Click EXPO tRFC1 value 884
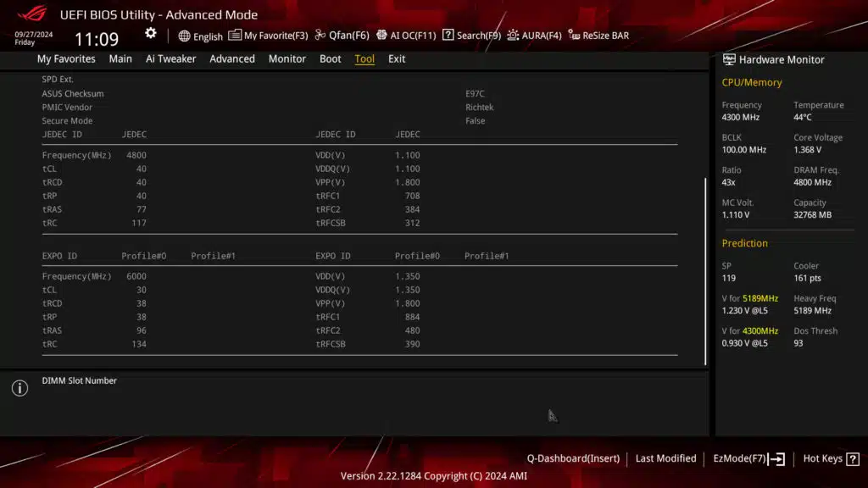The image size is (868, 488). (x=413, y=317)
